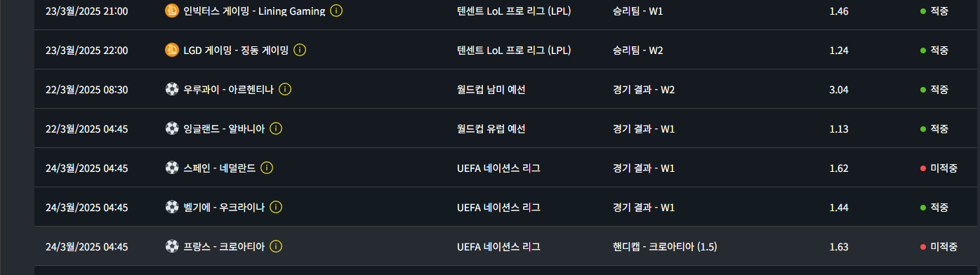Open the 스페인 - 네덜란드 match
Viewport: 980px width, 275px height.
(219, 168)
